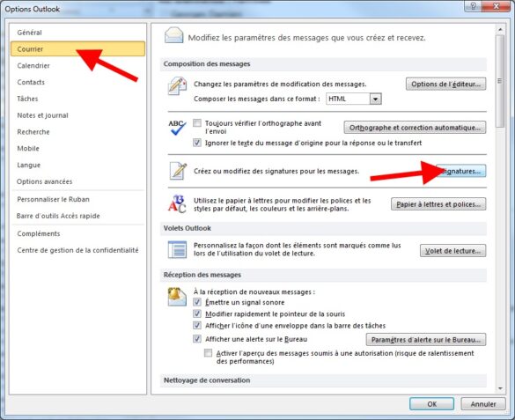Image resolution: width=515 pixels, height=420 pixels.
Task: Select the Général category
Action: [x=77, y=33]
